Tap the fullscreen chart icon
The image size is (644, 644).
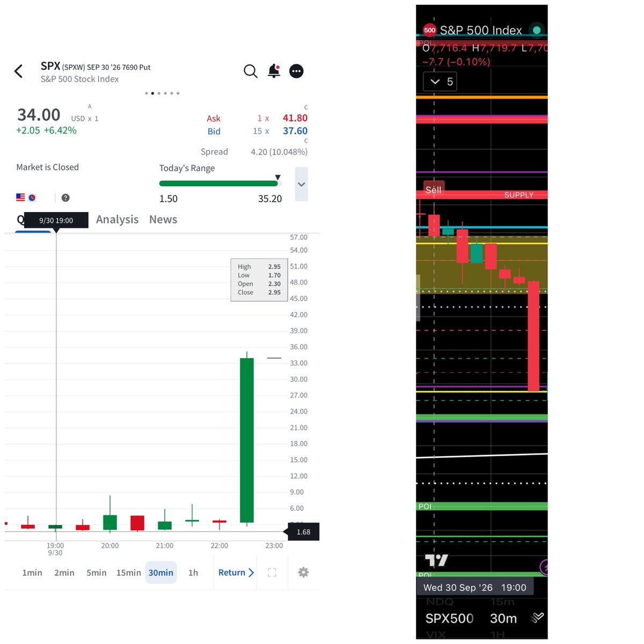(272, 573)
